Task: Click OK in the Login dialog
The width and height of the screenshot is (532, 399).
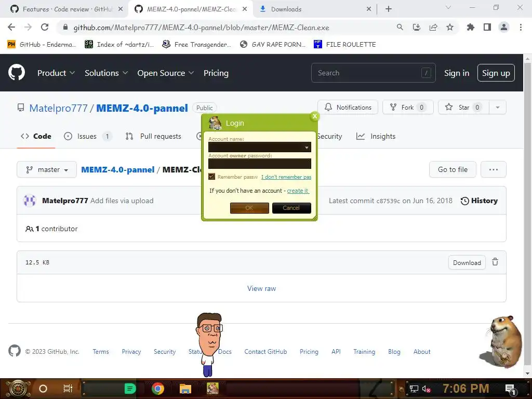Action: pyautogui.click(x=249, y=208)
